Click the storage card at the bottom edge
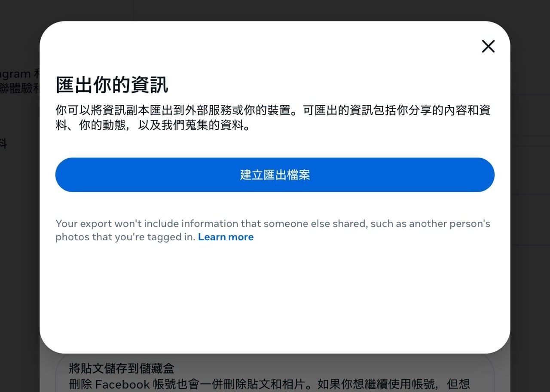Image resolution: width=550 pixels, height=392 pixels. click(275, 376)
